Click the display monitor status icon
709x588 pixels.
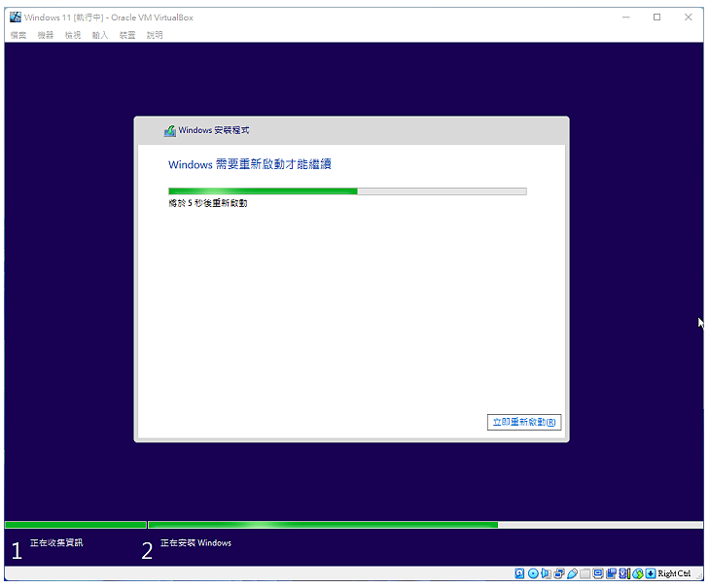[x=598, y=573]
